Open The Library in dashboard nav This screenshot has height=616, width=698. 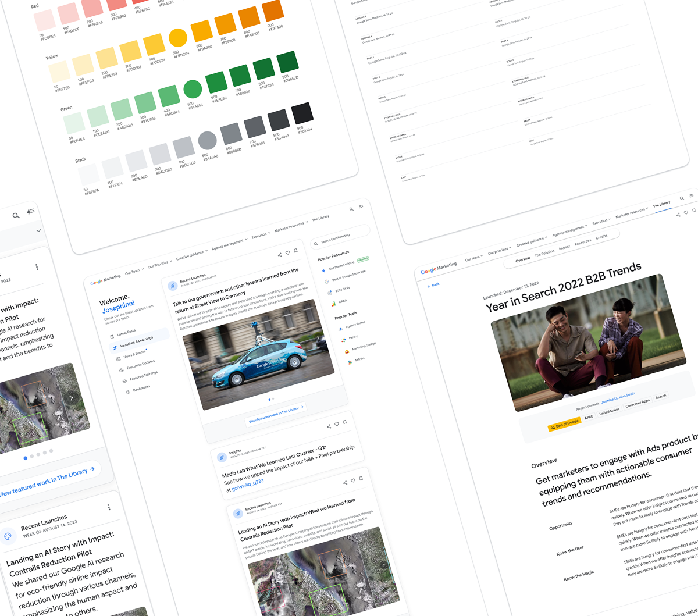pos(320,218)
